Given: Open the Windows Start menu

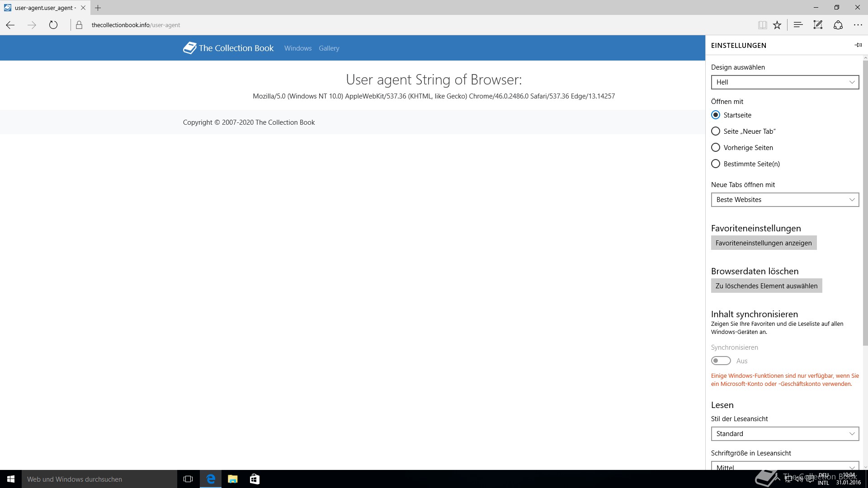Looking at the screenshot, I should coord(11,479).
